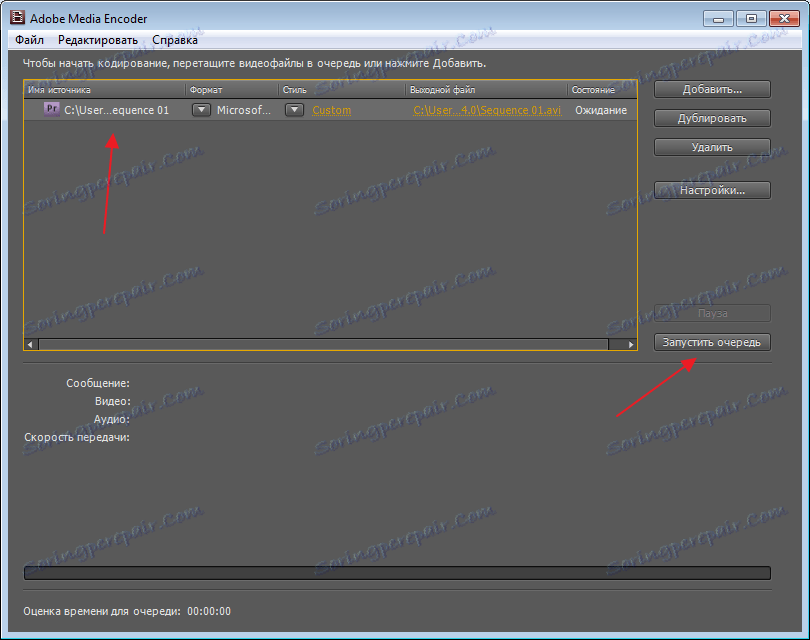Open the Стиль preset dropdown arrow
The height and width of the screenshot is (640, 810).
294,110
